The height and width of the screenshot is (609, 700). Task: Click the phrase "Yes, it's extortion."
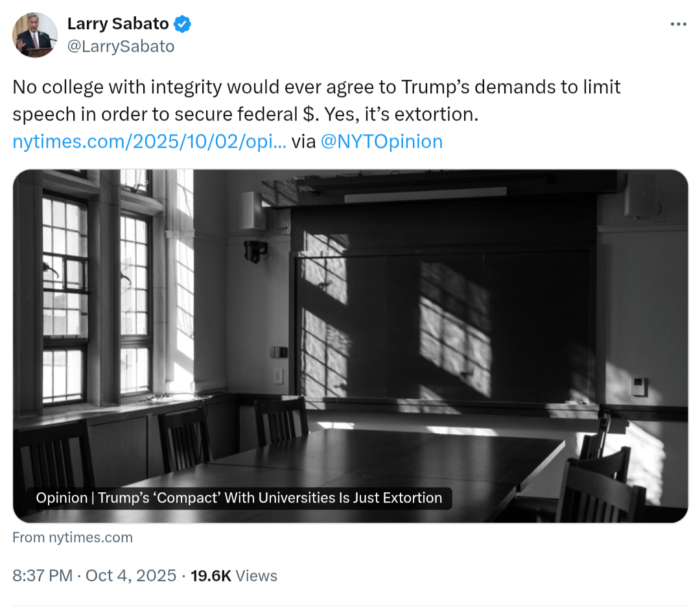(x=400, y=114)
